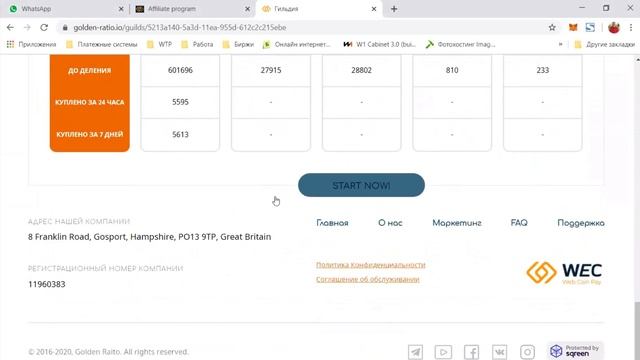Click the address bar URL
Viewport: 640px width, 360px height.
pyautogui.click(x=180, y=27)
